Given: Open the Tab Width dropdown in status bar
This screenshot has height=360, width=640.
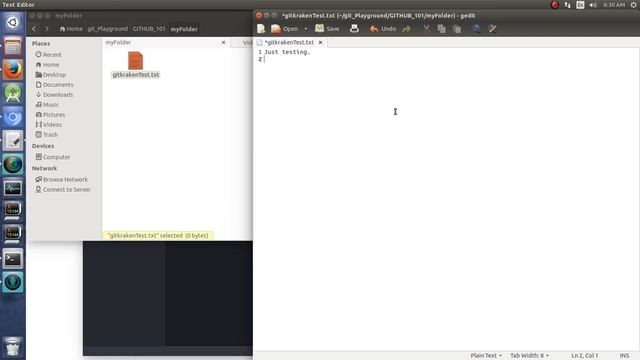Looking at the screenshot, I should click(529, 356).
